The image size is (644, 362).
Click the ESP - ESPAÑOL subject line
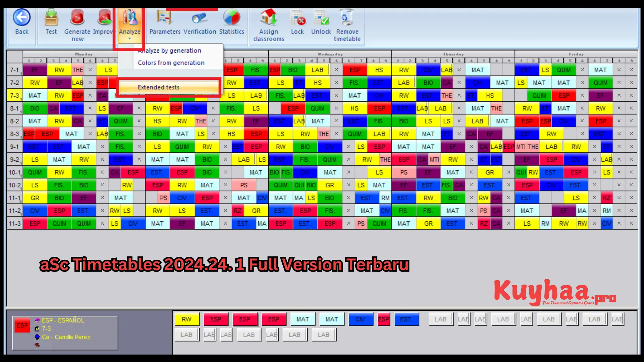[63, 320]
